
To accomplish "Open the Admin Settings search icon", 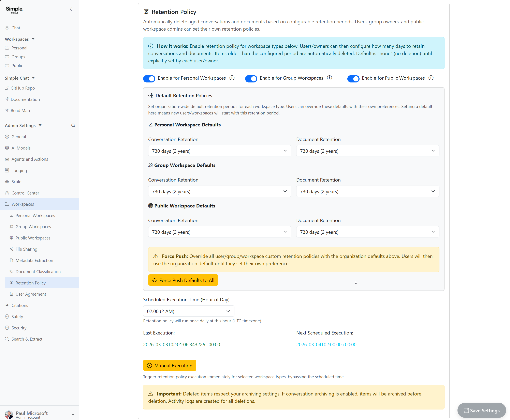I will point(73,125).
